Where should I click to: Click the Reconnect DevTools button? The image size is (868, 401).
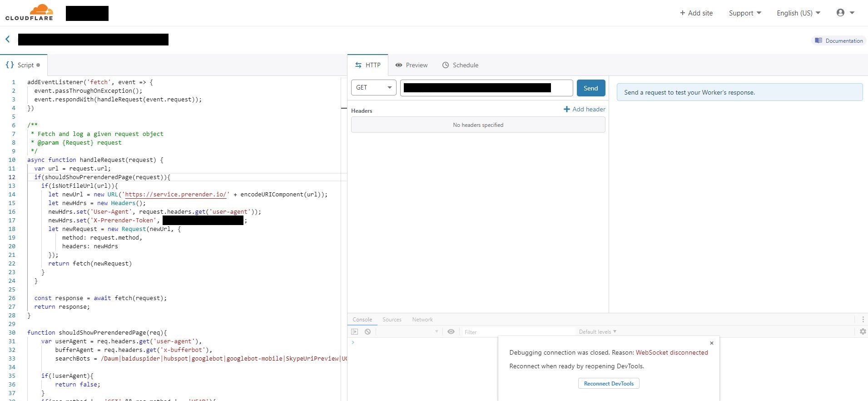point(609,383)
